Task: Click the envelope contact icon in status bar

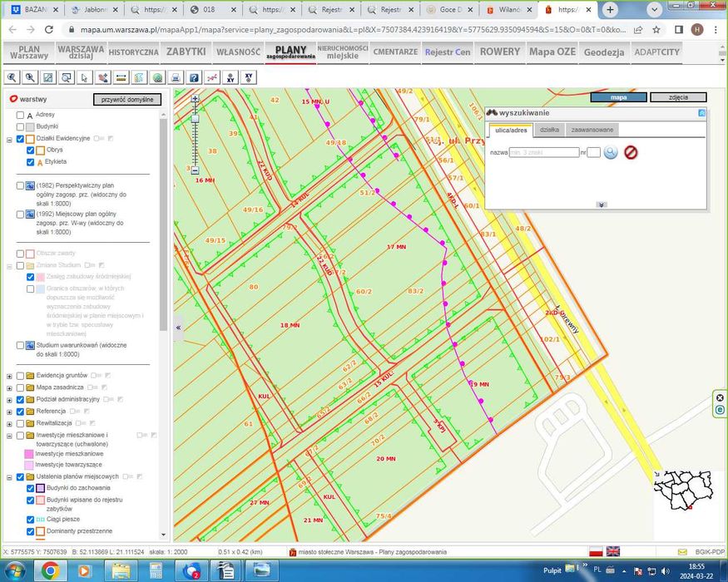Action: pos(682,552)
